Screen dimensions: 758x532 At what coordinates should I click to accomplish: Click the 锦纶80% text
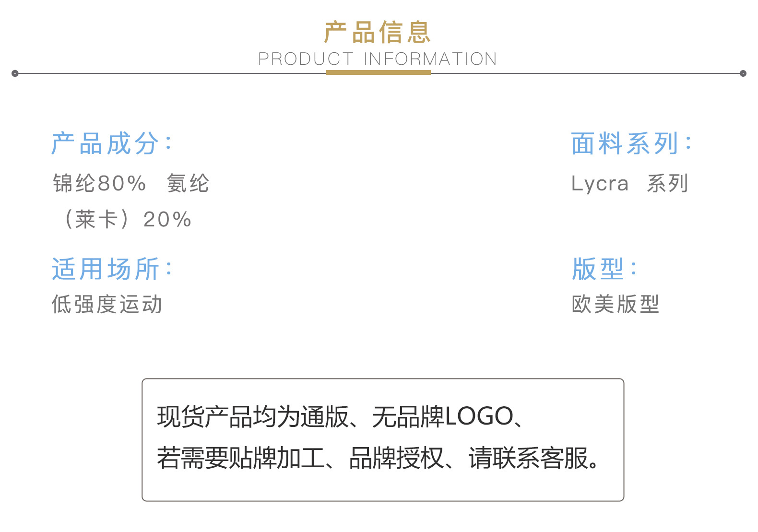point(99,183)
